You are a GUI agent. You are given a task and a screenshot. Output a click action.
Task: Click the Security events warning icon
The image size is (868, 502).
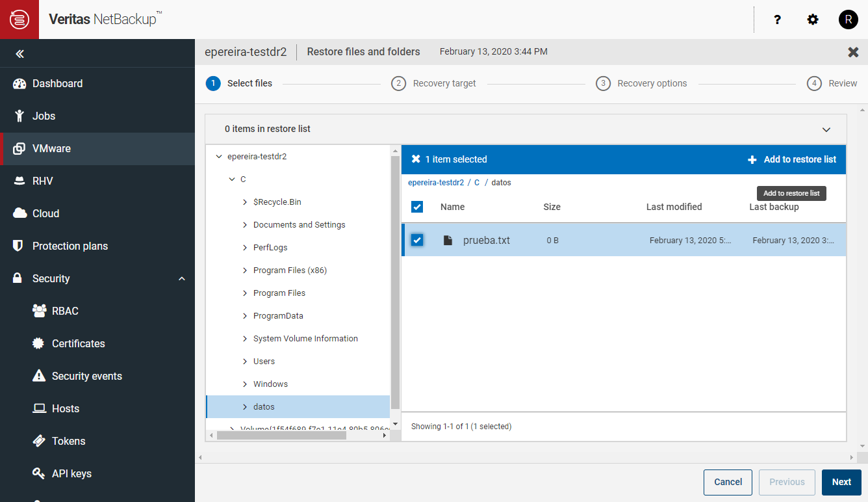click(39, 376)
